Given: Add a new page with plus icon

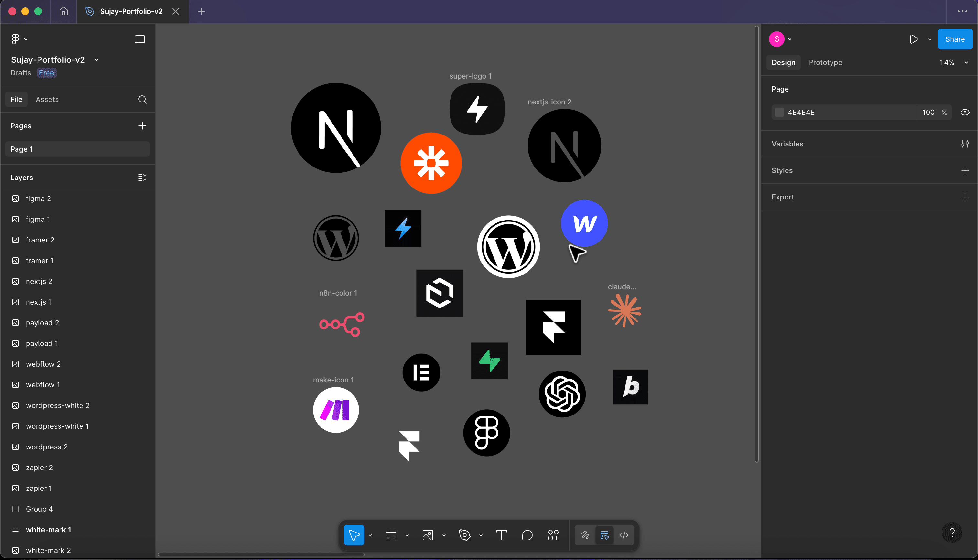Looking at the screenshot, I should [142, 126].
